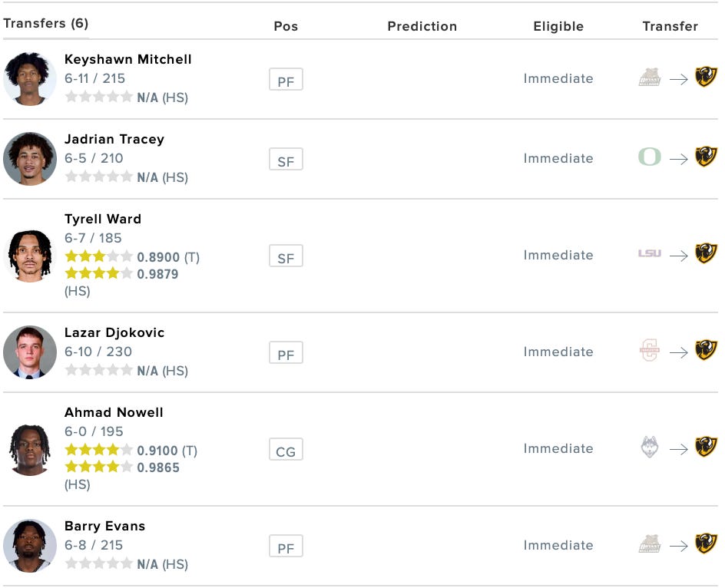The image size is (725, 588).
Task: Open Lazar Djokovic's player page
Action: (114, 332)
